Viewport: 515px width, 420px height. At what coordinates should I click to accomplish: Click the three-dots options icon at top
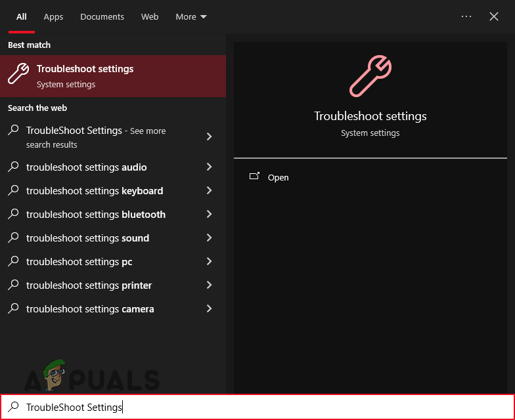[466, 16]
